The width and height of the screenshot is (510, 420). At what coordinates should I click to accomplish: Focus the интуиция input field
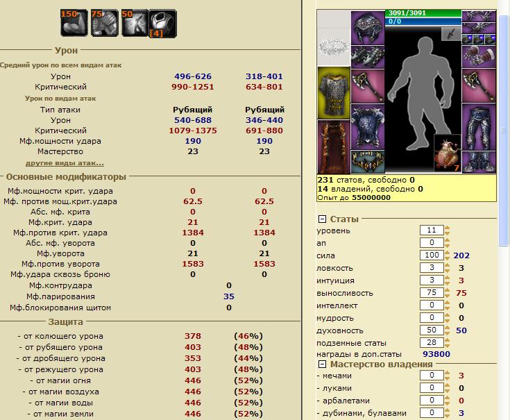pyautogui.click(x=432, y=280)
